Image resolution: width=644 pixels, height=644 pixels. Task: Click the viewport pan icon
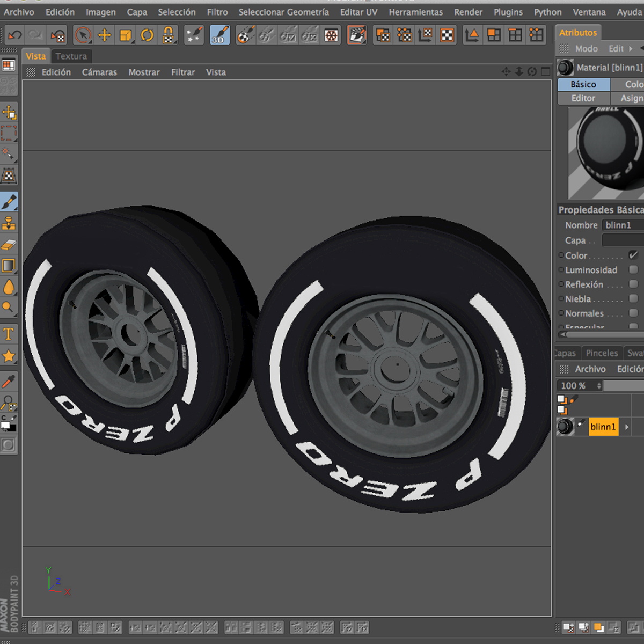(506, 71)
